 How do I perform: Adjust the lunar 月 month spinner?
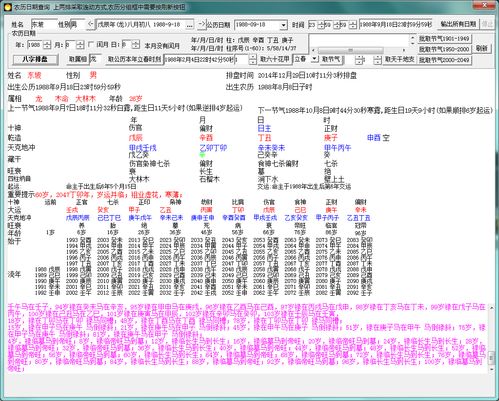pos(80,45)
